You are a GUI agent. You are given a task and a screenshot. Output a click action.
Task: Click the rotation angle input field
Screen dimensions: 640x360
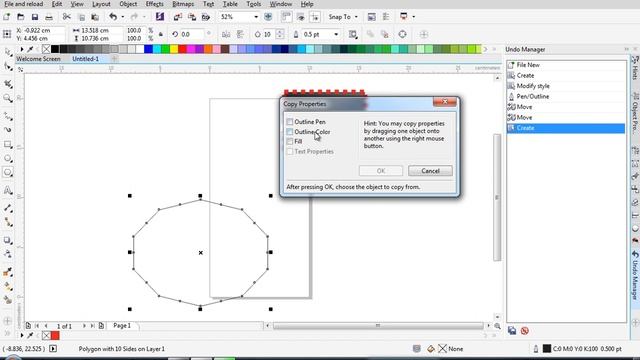192,34
